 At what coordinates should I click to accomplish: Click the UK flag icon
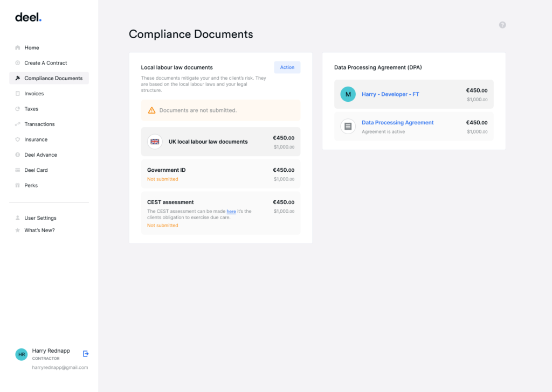pyautogui.click(x=155, y=142)
